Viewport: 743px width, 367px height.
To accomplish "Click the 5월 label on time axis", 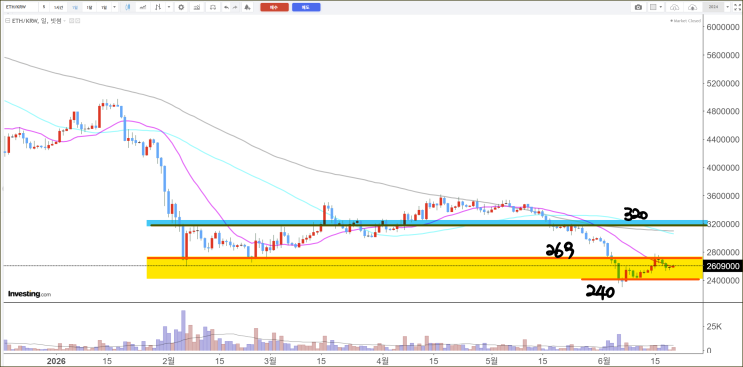I will [493, 360].
